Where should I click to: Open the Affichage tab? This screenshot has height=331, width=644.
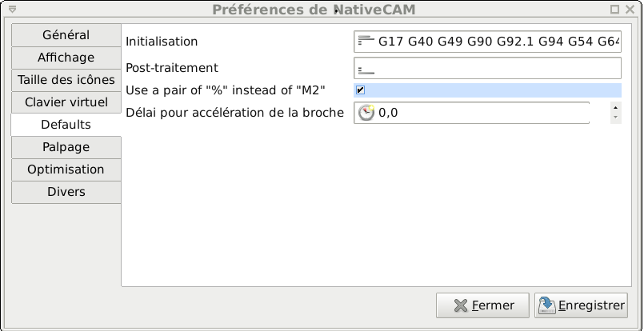point(66,58)
